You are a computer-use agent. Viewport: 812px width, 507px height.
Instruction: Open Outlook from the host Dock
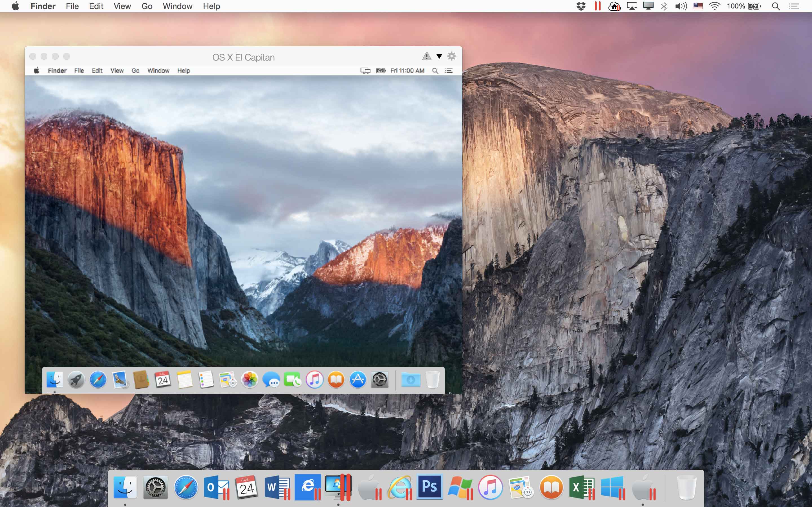coord(217,486)
